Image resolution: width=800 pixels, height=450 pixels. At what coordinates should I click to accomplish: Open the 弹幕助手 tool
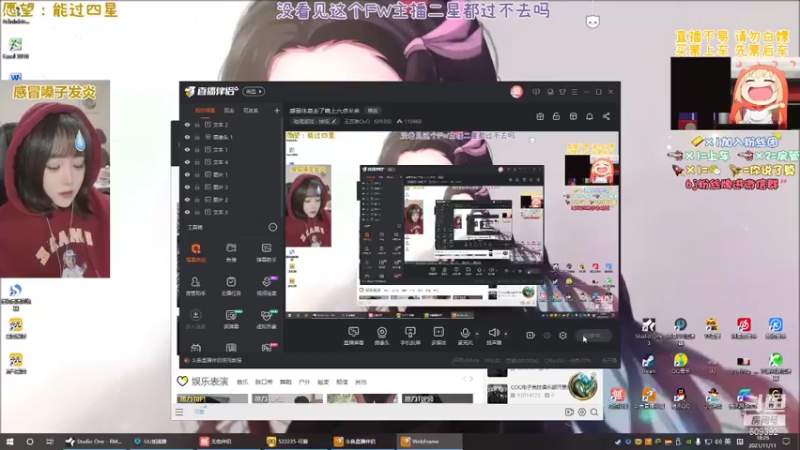pos(266,253)
